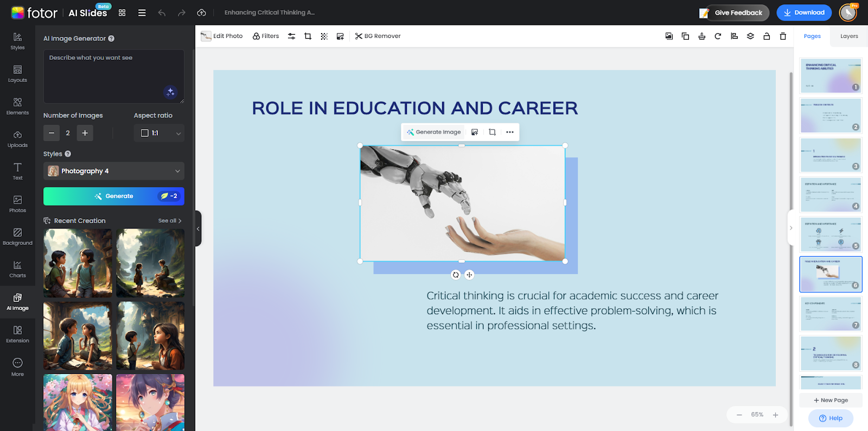The image size is (868, 431).
Task: Switch to the Layers tab
Action: [x=849, y=36]
